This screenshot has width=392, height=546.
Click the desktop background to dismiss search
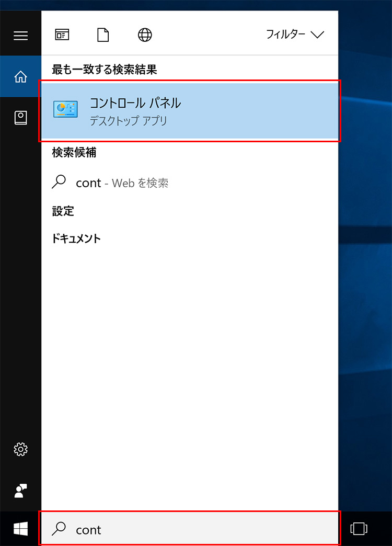[365, 261]
